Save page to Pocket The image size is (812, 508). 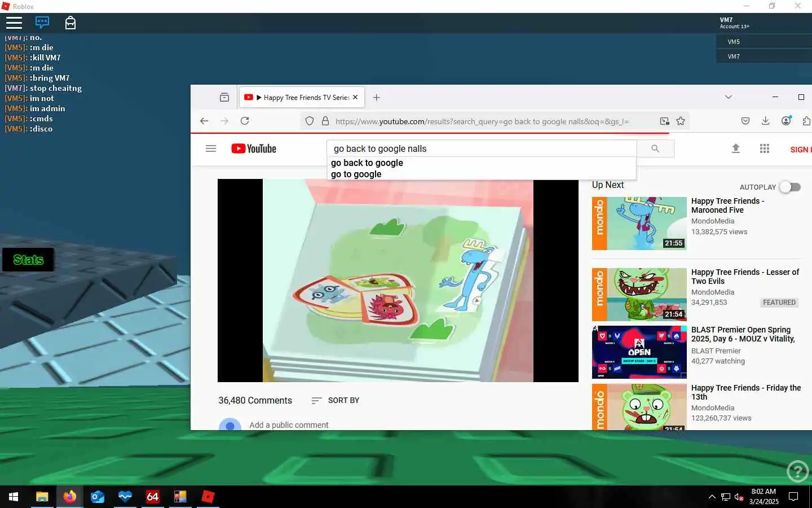coord(745,121)
